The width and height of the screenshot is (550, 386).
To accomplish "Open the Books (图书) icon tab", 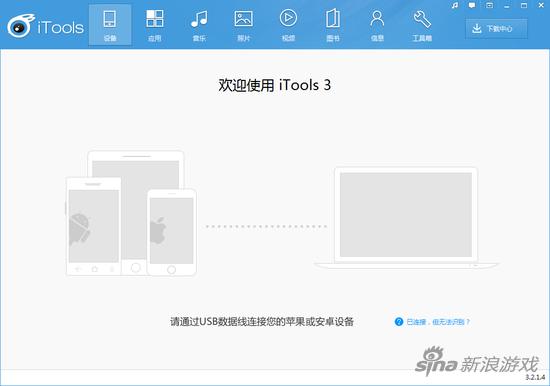I will (333, 25).
